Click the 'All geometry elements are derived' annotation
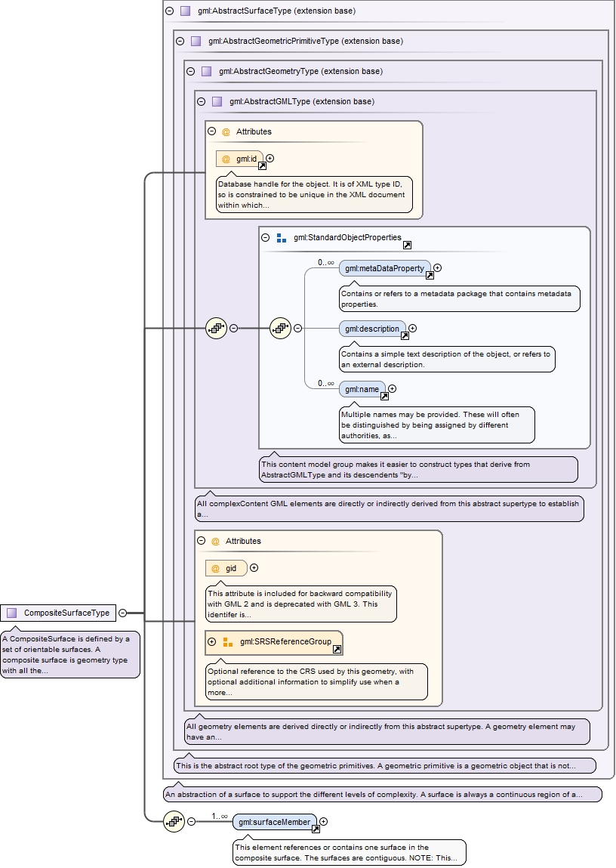 [x=387, y=731]
